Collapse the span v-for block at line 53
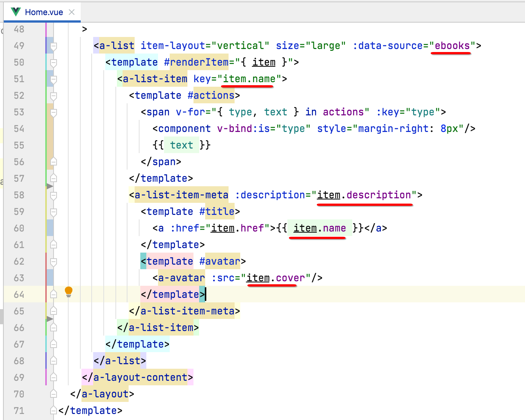 [54, 112]
